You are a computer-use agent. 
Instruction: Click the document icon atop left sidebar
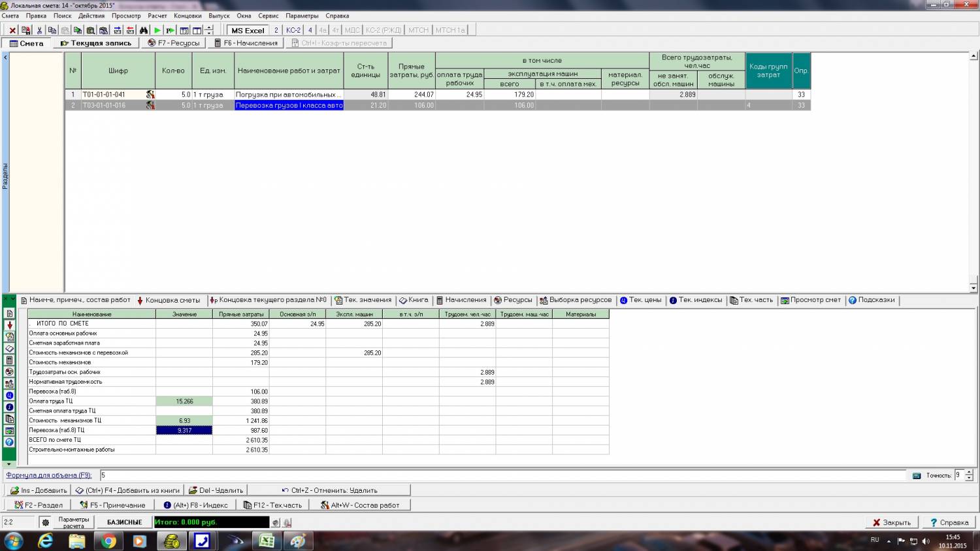click(x=9, y=313)
